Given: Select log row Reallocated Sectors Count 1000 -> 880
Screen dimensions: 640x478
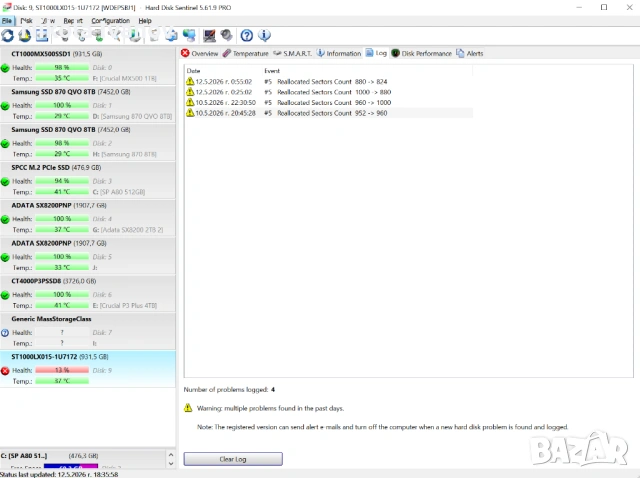Looking at the screenshot, I should 329,92.
